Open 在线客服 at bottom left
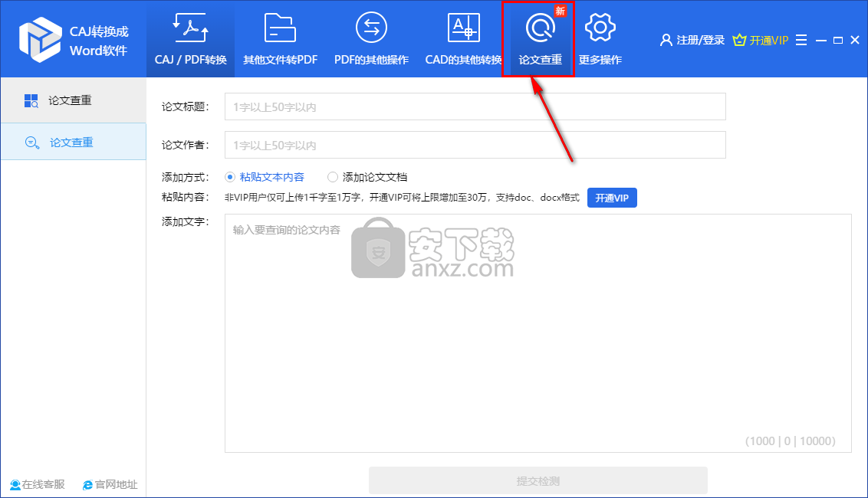The image size is (868, 498). click(38, 484)
